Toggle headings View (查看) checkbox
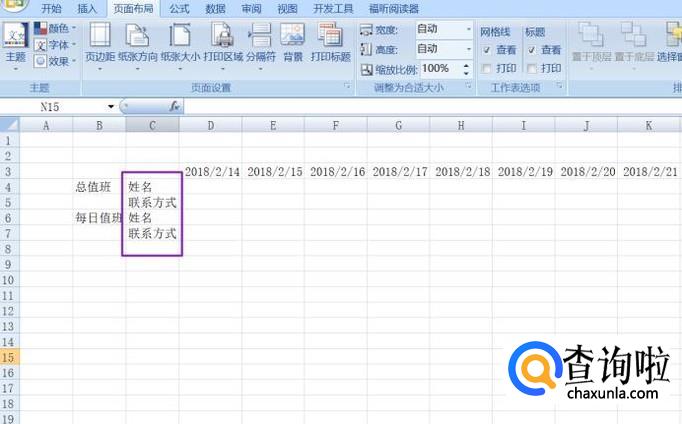This screenshot has width=682, height=424. coord(532,49)
